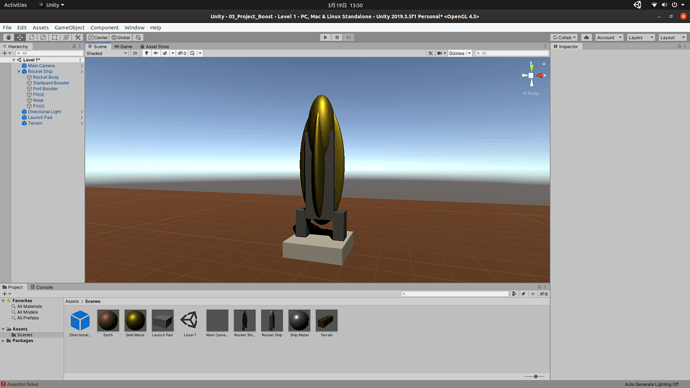This screenshot has height=388, width=690.
Task: Switch to the Game tab
Action: point(123,46)
